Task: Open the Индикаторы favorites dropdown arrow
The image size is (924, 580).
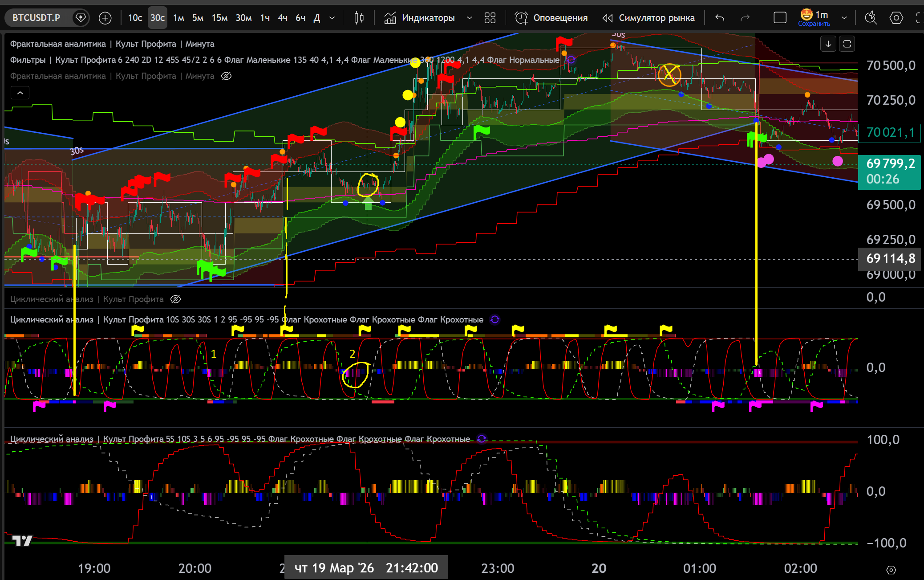Action: point(469,18)
